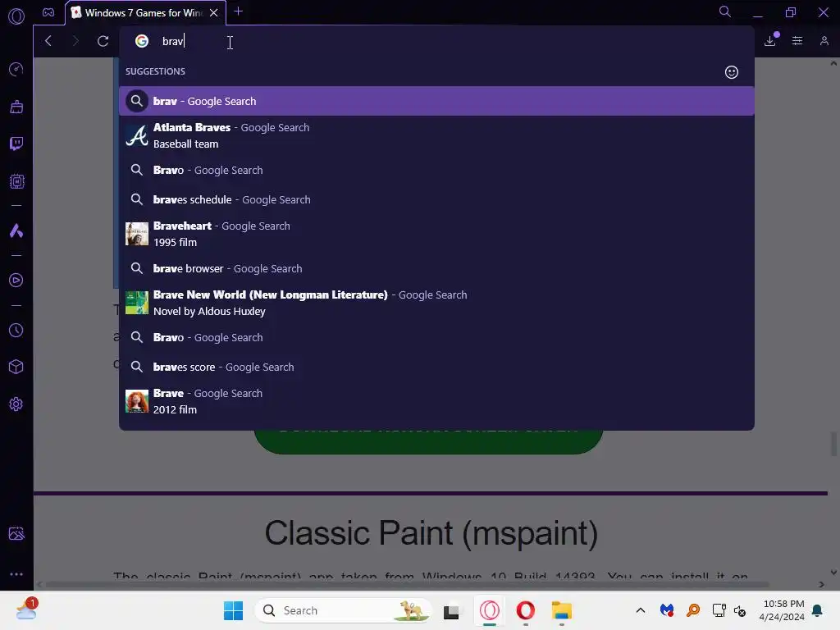Screen dimensions: 840x630
Task: Open Settings gear in sidebar
Action: pyautogui.click(x=16, y=404)
